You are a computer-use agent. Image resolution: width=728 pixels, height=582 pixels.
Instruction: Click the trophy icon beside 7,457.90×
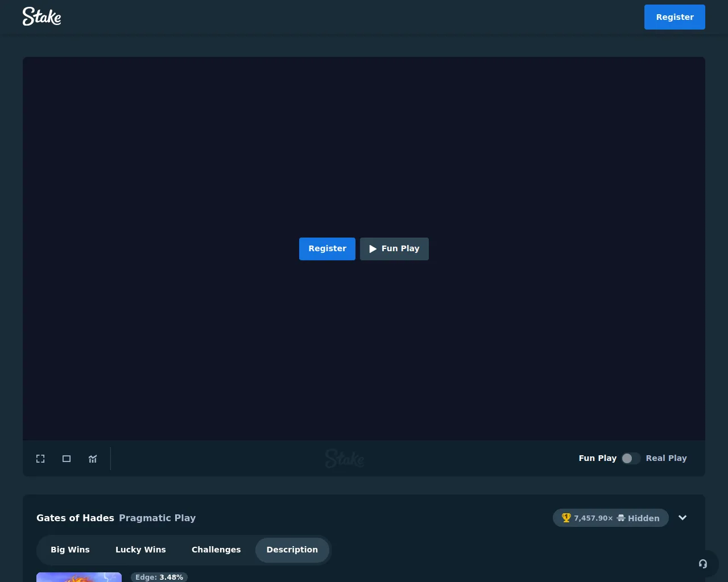(566, 518)
